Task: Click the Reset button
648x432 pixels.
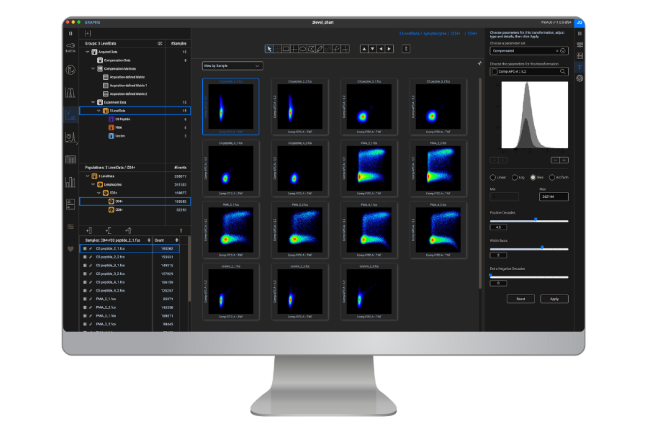Action: click(521, 298)
